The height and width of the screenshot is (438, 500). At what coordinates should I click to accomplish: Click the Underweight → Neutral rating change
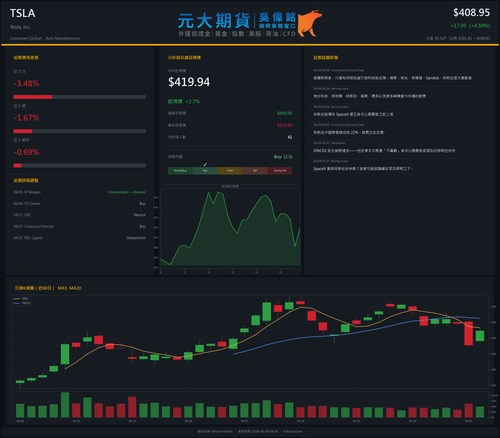(x=127, y=192)
